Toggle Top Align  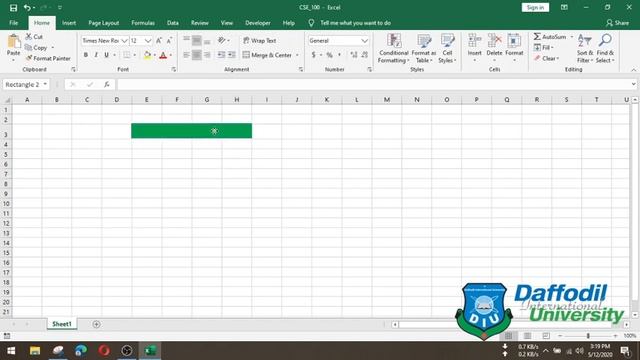[187, 40]
